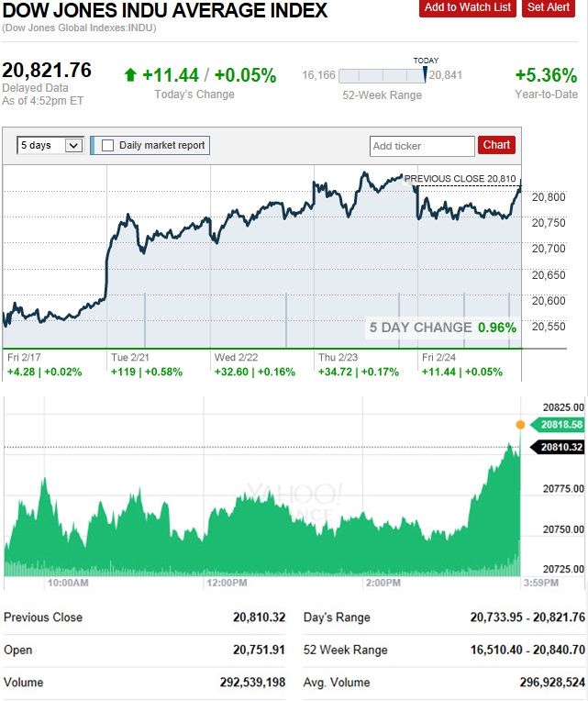Click the PREVIOUS CLOSE 20,810 chart label

pos(460,179)
